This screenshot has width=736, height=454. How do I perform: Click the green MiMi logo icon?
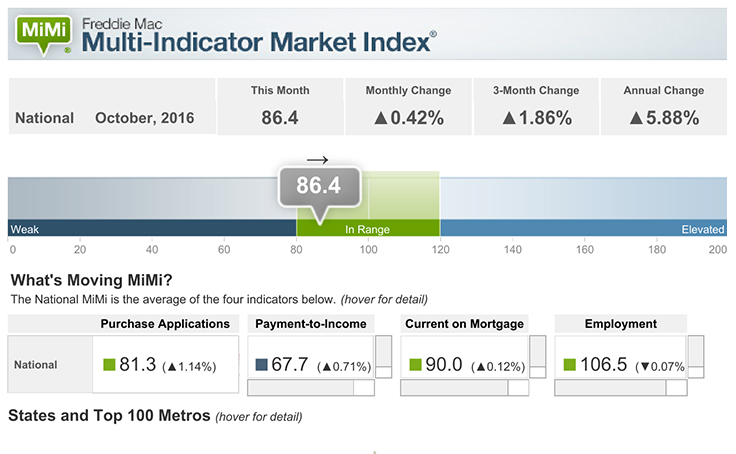(x=41, y=33)
